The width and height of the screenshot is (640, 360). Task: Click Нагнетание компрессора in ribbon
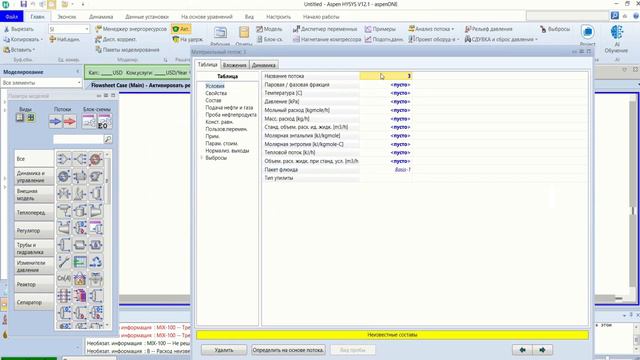pyautogui.click(x=327, y=40)
